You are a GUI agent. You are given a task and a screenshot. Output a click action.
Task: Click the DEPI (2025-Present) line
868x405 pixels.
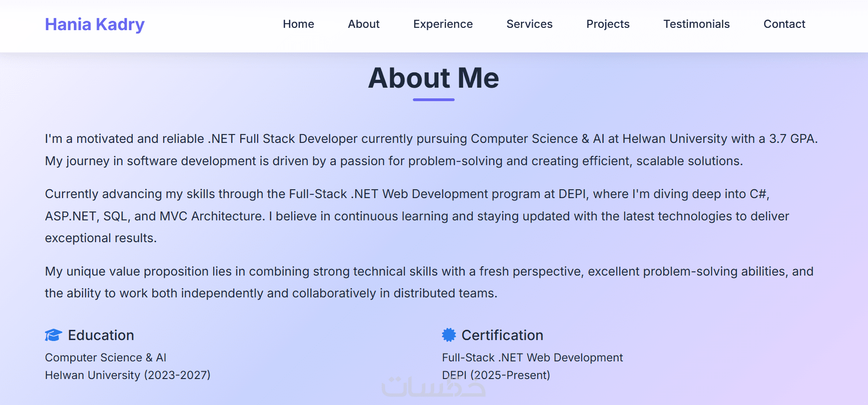[x=496, y=375]
